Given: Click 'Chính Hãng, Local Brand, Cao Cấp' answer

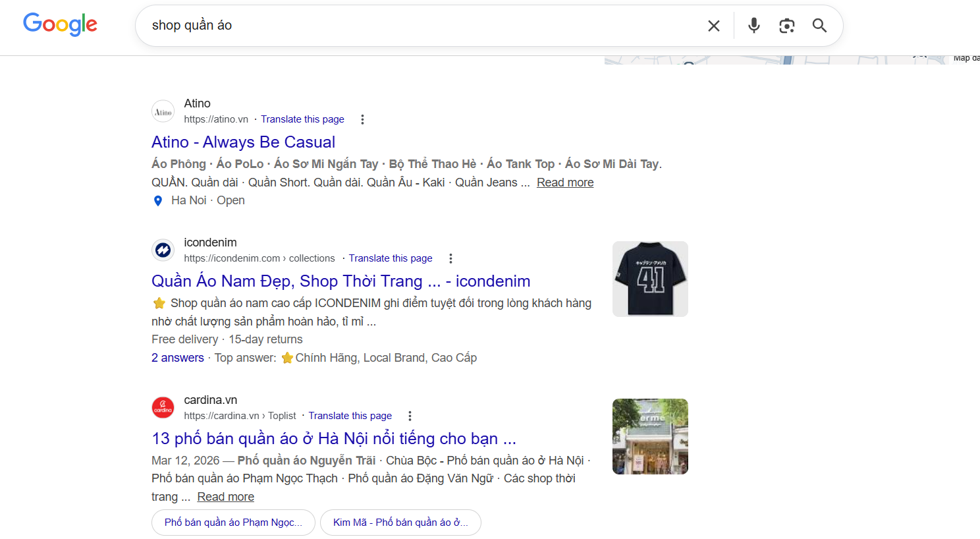Looking at the screenshot, I should point(386,358).
